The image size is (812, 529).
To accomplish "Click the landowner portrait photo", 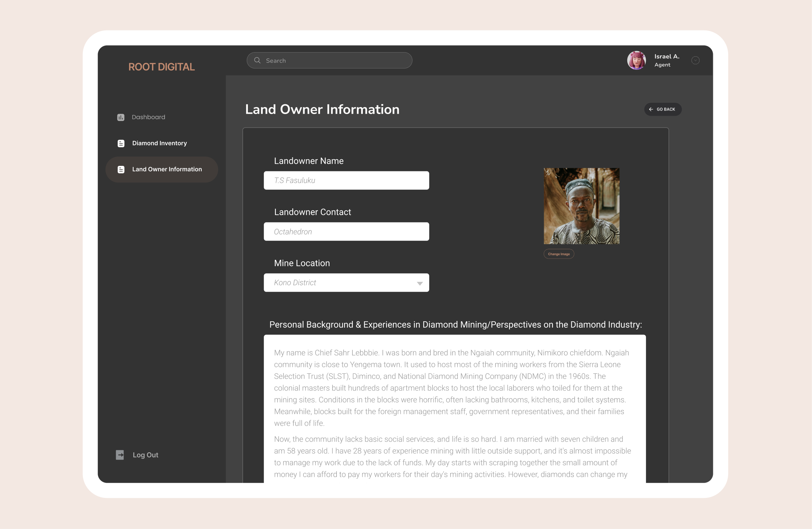I will point(581,206).
